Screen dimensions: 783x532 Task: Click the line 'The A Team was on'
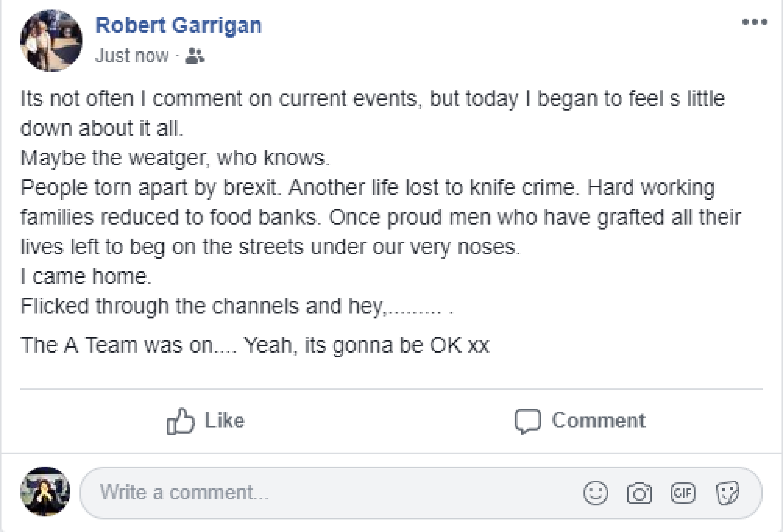tap(255, 345)
